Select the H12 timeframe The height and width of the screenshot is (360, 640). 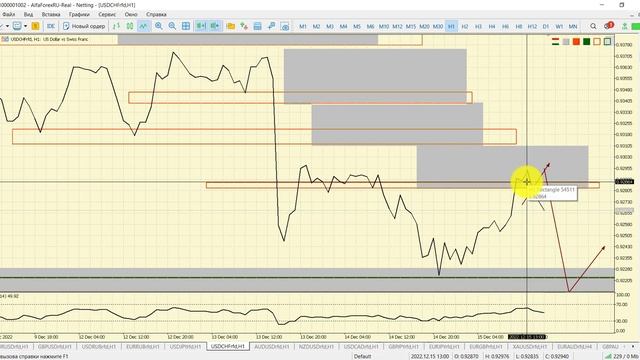point(532,26)
